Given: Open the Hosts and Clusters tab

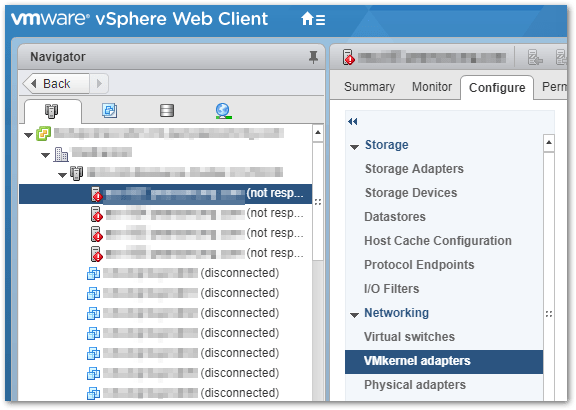Looking at the screenshot, I should [x=52, y=111].
